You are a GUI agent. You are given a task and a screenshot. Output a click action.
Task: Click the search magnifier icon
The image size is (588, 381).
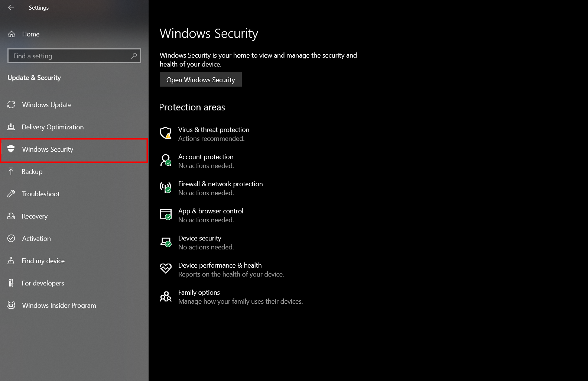pyautogui.click(x=134, y=56)
